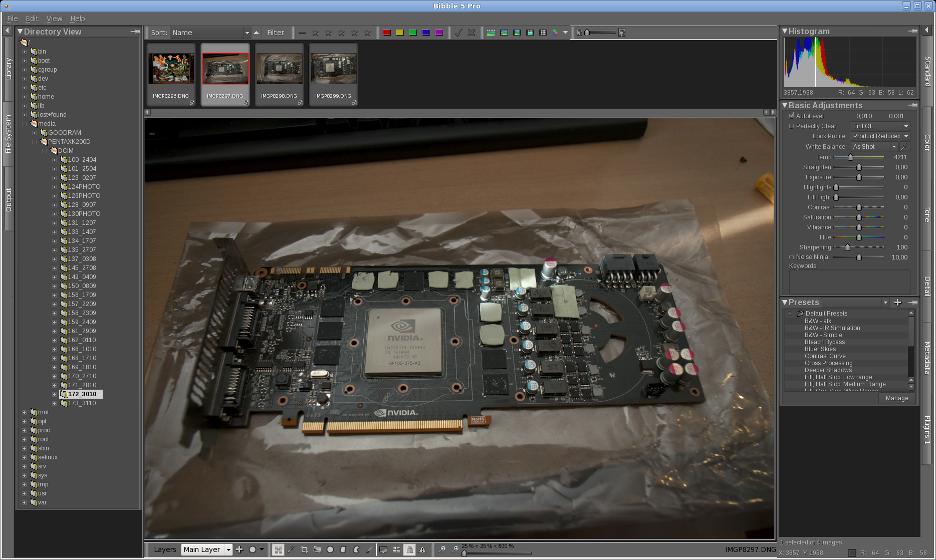Open the multicolor triangle display icon
The image size is (936, 560).
click(556, 33)
